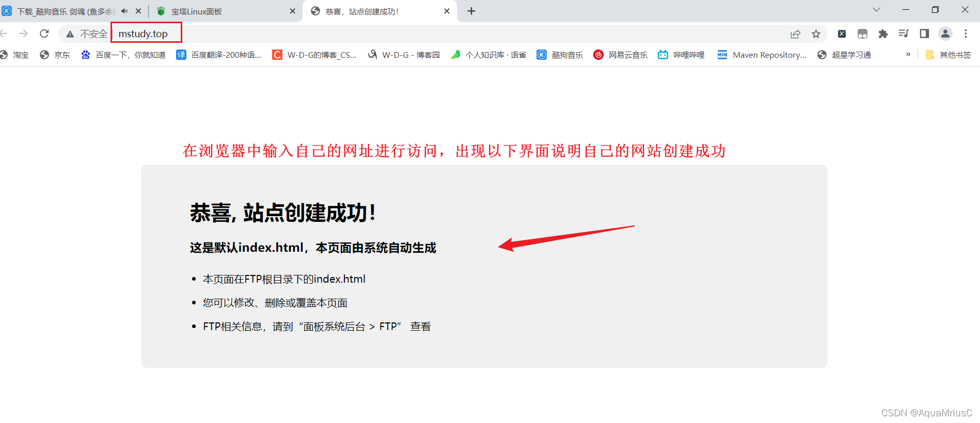
Task: Expand hidden bookmarks chevron
Action: coord(908,54)
